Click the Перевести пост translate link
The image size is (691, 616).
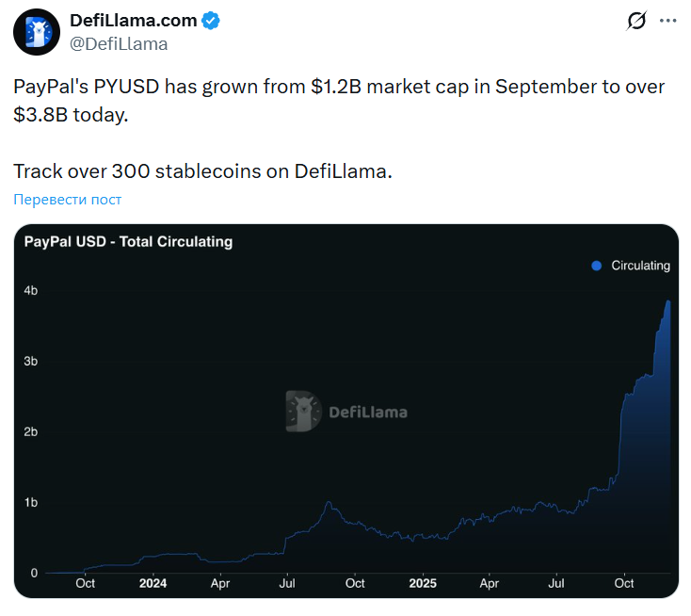[x=68, y=200]
